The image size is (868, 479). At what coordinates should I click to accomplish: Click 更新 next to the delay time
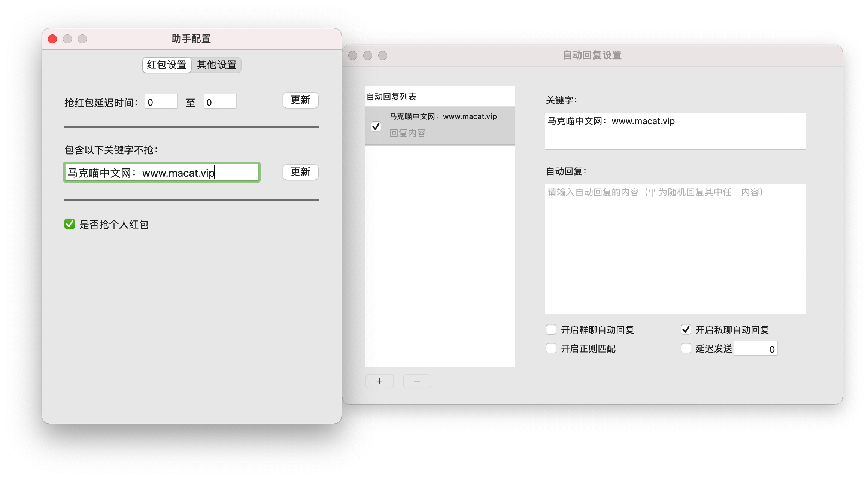coord(300,100)
